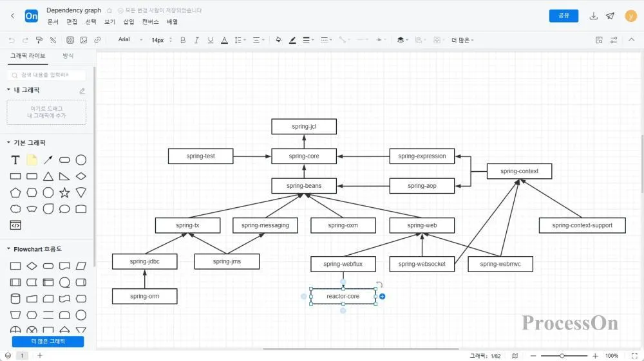Screen dimensions: 644x361
Task: Collapse the toolbar with chevron up
Action: click(x=632, y=39)
